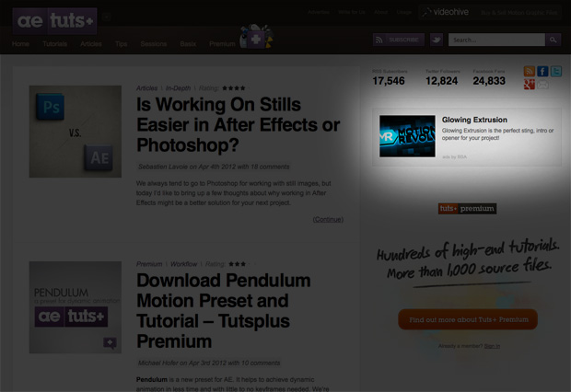Click the magnifier search submit icon
571x392 pixels.
[x=554, y=40]
